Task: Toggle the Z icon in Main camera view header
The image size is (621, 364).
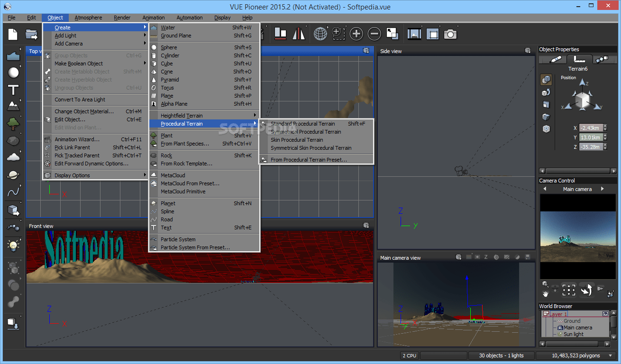Action: point(486,257)
